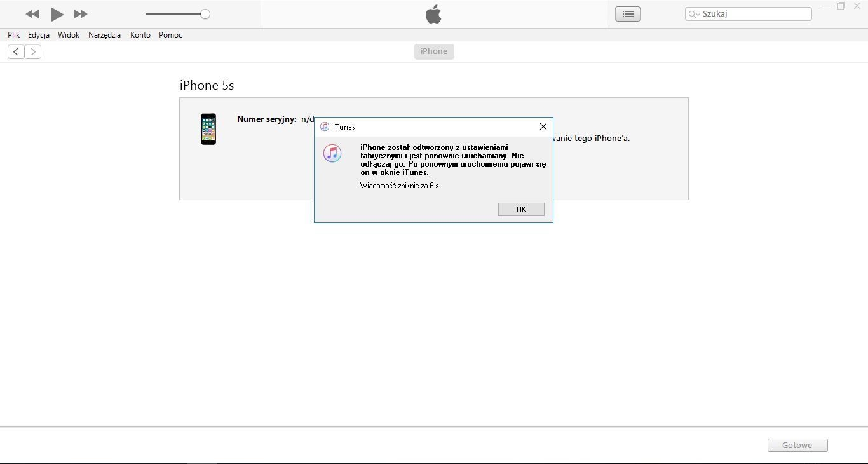Go back with the left arrow button
Viewport: 868px width, 464px height.
(x=16, y=52)
